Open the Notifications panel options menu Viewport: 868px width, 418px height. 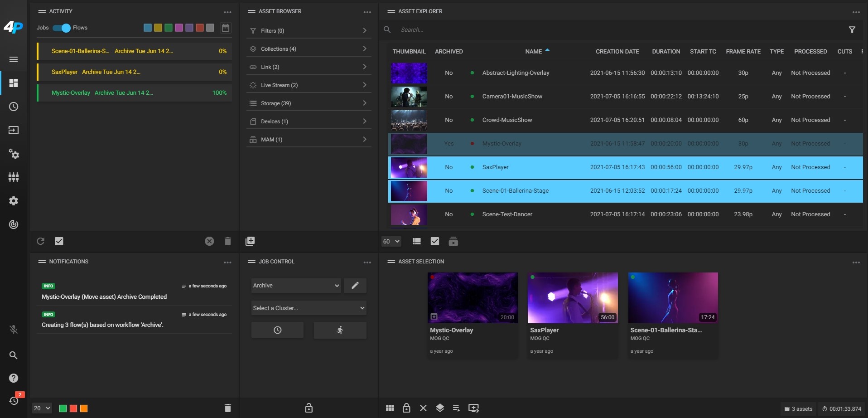point(227,262)
